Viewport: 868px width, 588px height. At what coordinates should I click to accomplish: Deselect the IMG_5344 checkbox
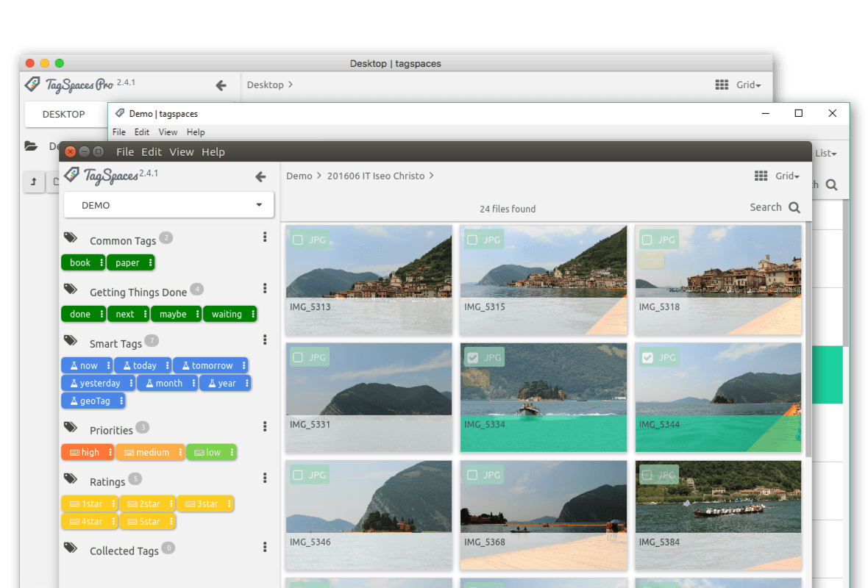(647, 357)
